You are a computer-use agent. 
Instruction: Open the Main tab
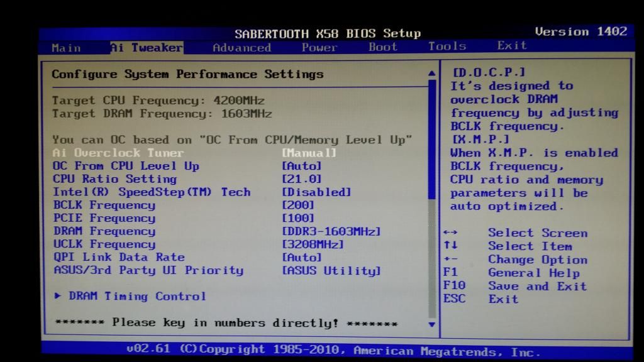coord(66,48)
